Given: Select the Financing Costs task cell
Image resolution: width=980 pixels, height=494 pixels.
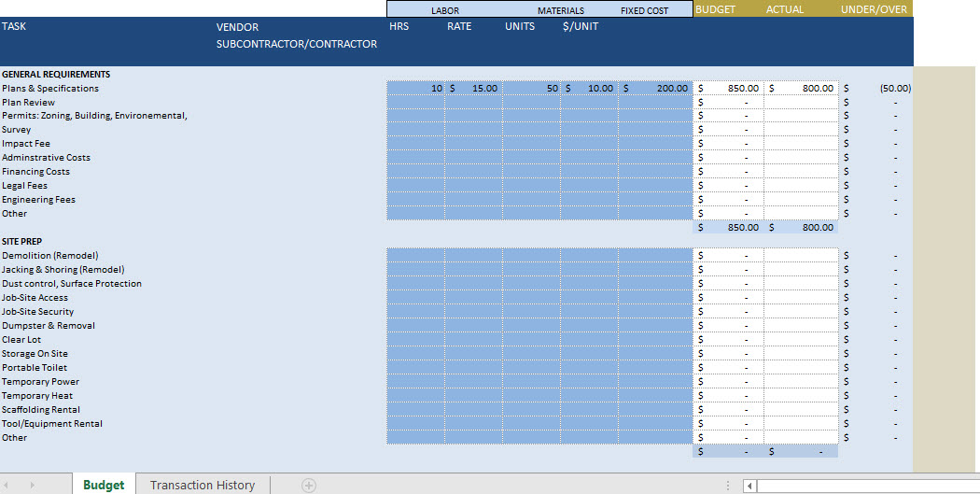Looking at the screenshot, I should 35,171.
